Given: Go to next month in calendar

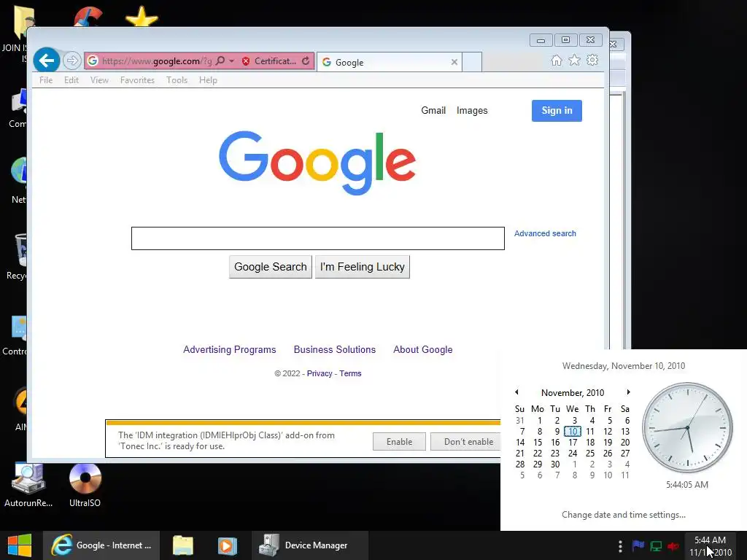Looking at the screenshot, I should point(628,392).
